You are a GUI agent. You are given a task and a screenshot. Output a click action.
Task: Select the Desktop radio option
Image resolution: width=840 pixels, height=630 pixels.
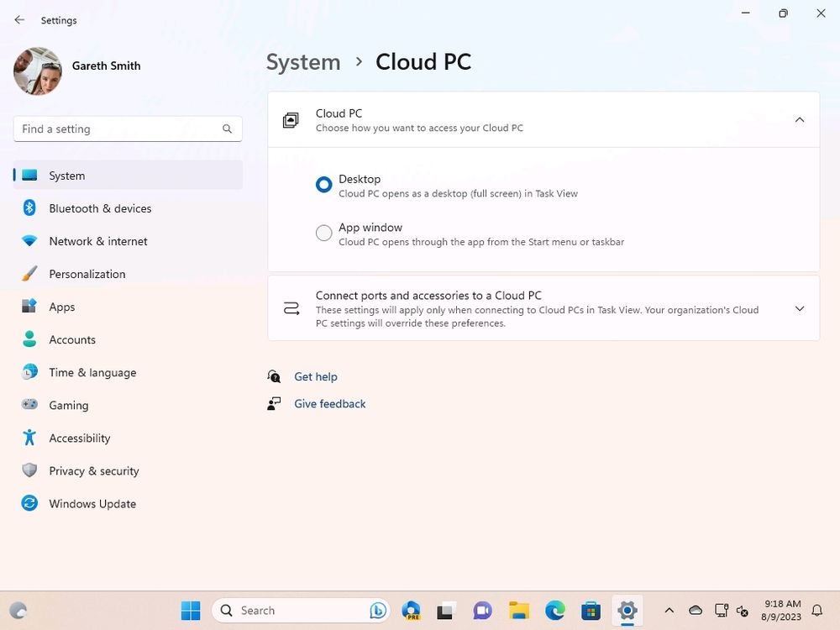(x=323, y=185)
